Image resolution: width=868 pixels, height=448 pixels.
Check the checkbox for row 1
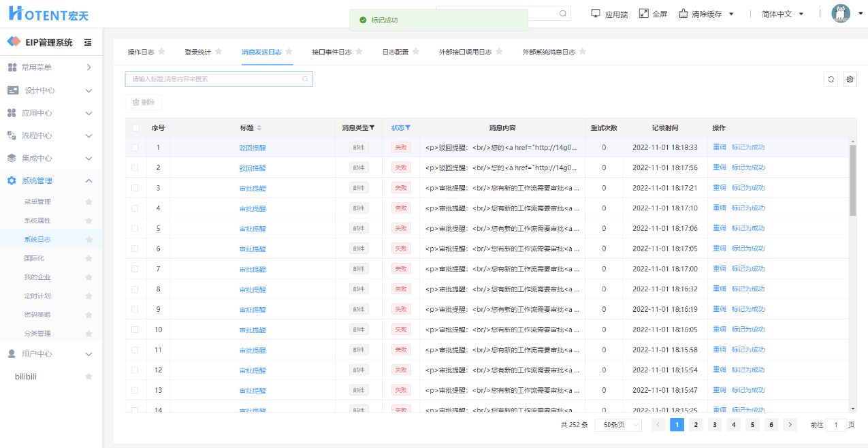coord(135,147)
